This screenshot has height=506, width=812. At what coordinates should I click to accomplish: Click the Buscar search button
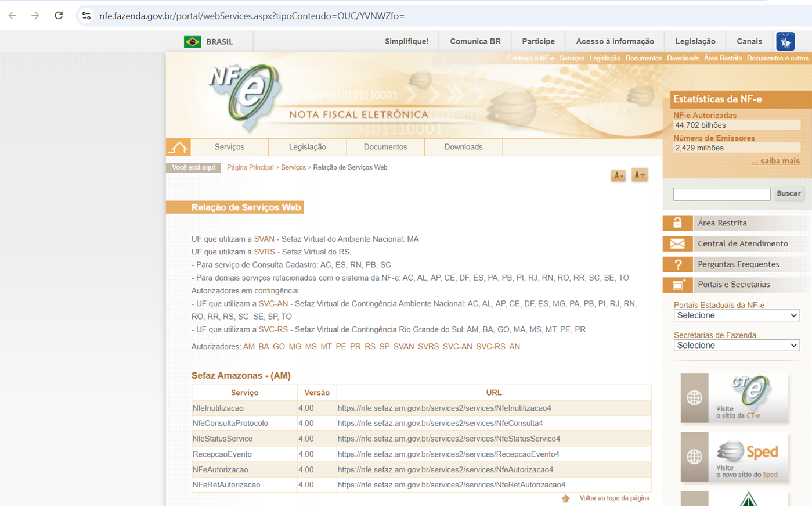[x=789, y=193]
